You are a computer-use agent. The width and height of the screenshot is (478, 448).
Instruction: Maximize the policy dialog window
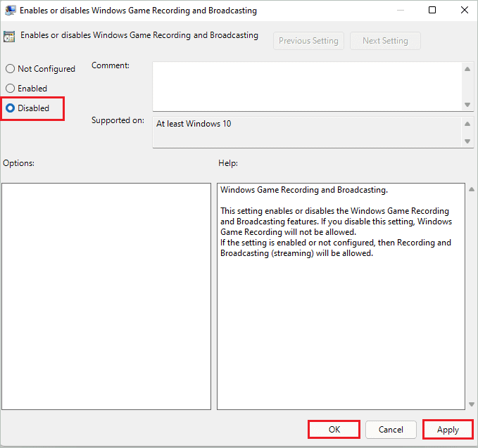point(432,10)
